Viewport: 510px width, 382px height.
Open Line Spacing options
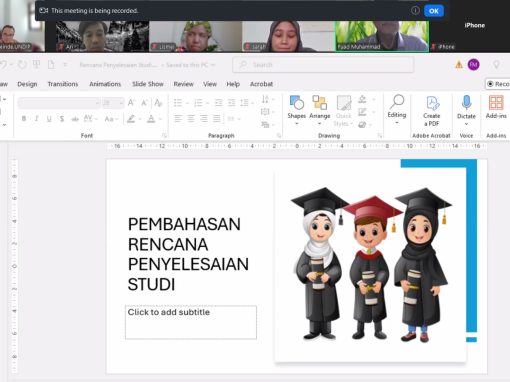247,103
